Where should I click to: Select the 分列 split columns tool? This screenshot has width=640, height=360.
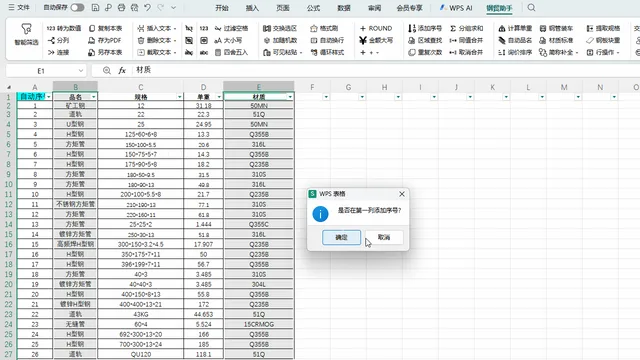(58, 40)
